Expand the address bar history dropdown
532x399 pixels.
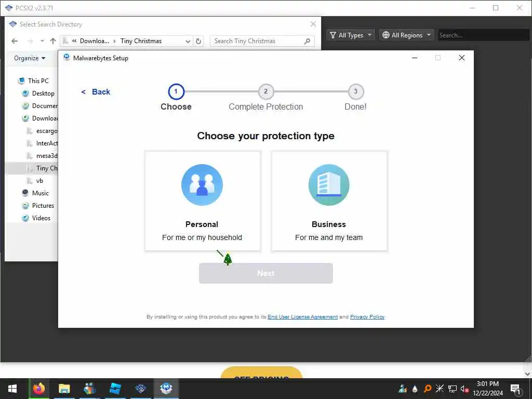pos(188,41)
